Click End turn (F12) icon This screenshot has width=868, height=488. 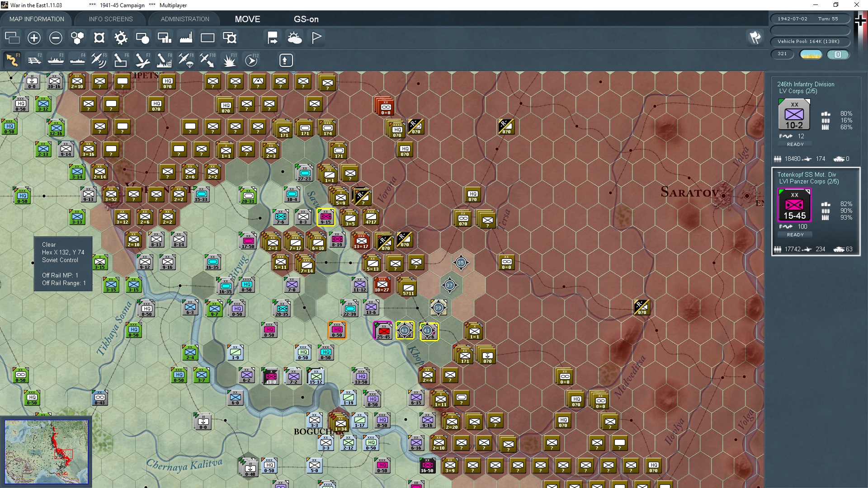251,60
